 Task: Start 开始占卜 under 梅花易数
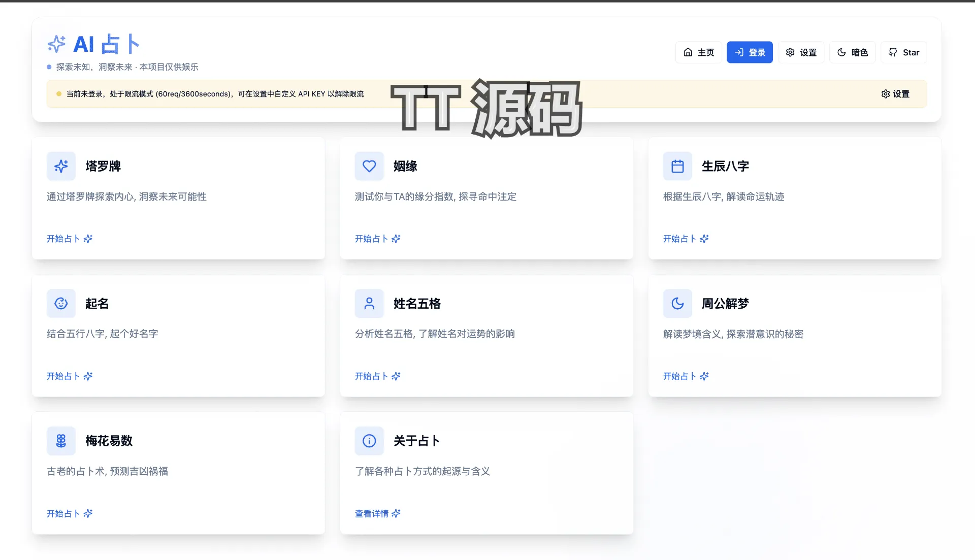70,514
